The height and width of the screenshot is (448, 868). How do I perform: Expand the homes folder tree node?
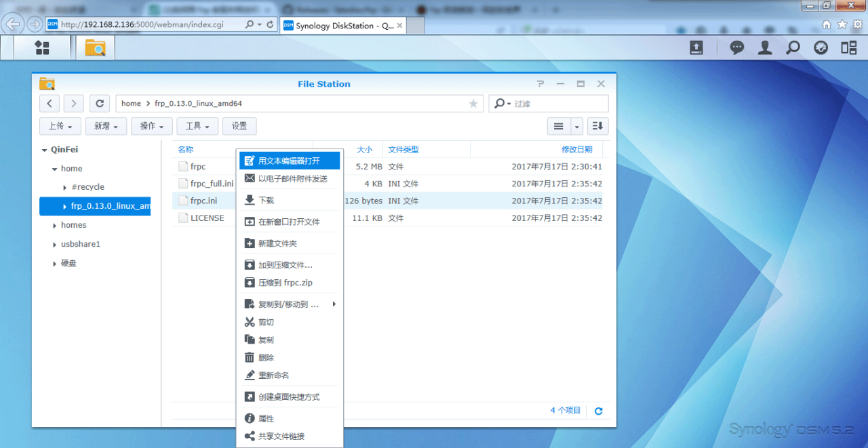click(54, 225)
